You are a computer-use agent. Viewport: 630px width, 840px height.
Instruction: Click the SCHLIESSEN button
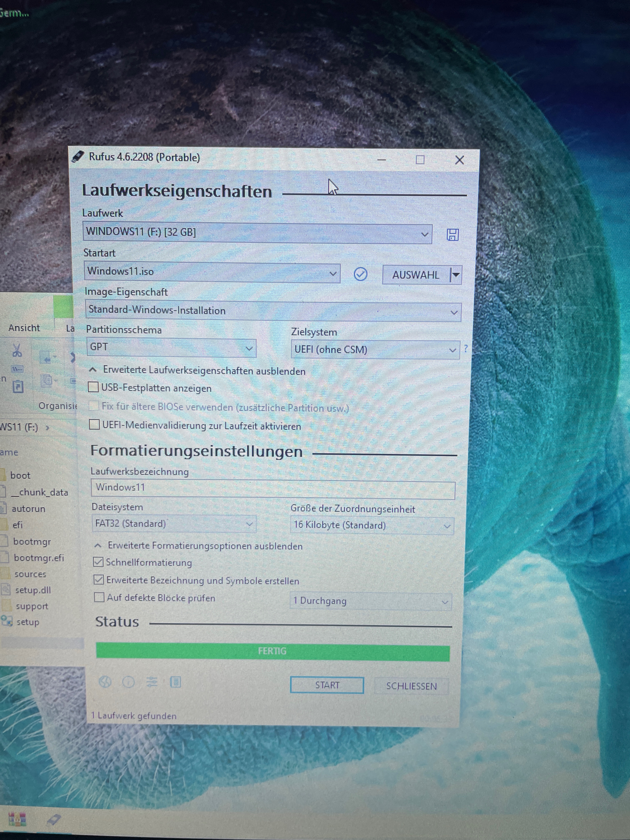[411, 686]
